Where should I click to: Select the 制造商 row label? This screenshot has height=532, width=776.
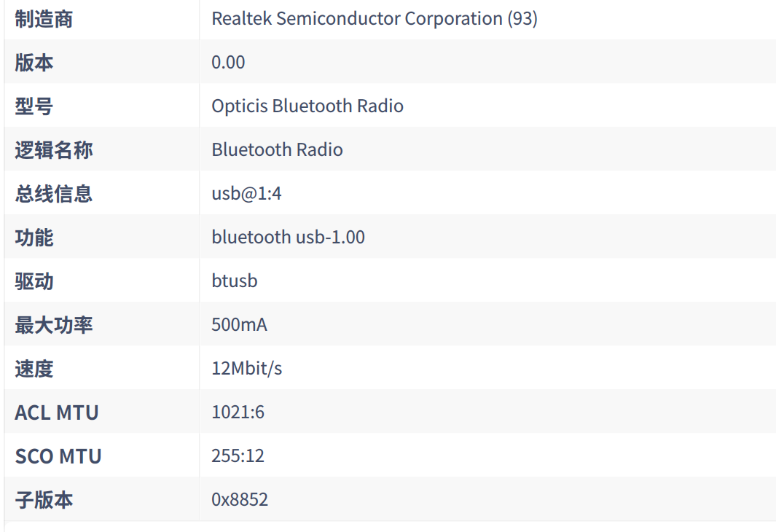click(x=44, y=19)
